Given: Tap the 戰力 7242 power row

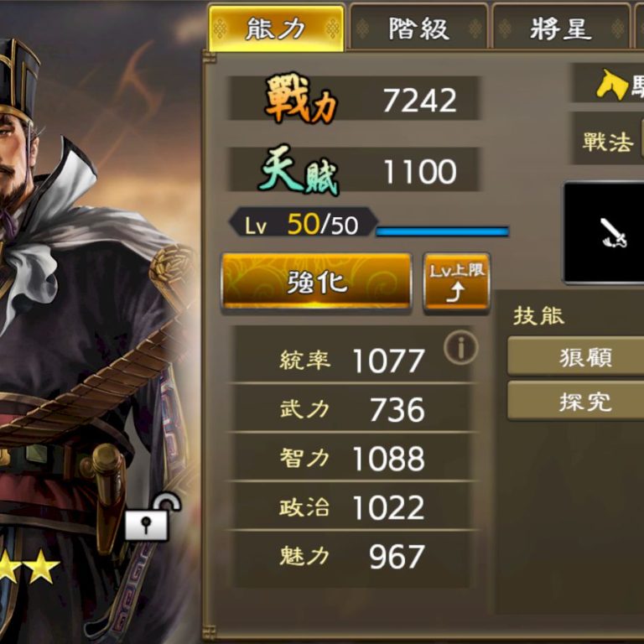Looking at the screenshot, I should click(354, 99).
